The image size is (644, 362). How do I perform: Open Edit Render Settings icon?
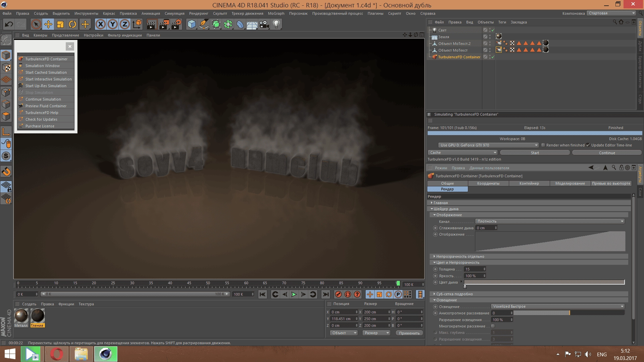click(x=176, y=24)
